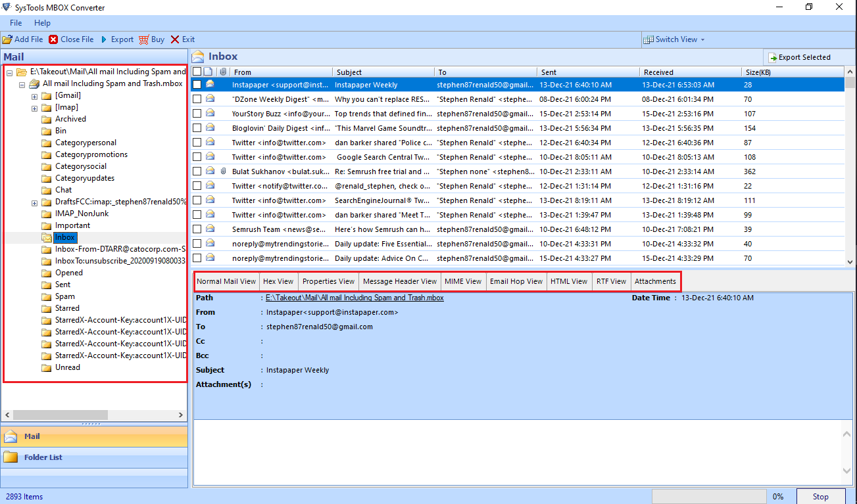Check the Bulat Sukhanov email checkbox
The width and height of the screenshot is (857, 504).
point(197,171)
